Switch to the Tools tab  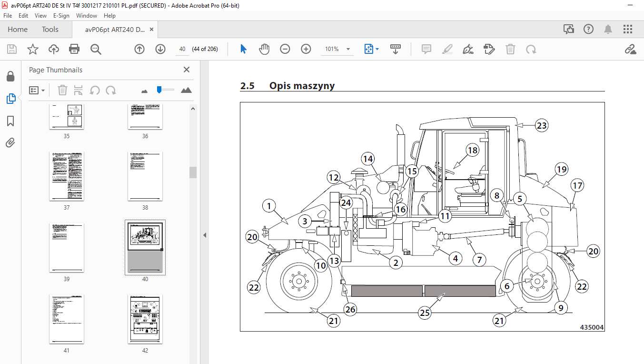click(x=50, y=30)
